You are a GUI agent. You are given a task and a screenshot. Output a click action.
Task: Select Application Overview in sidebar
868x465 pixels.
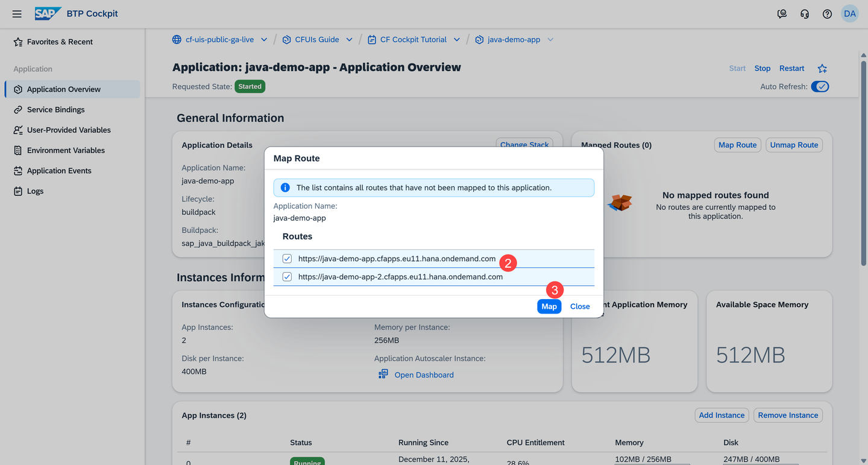72,89
